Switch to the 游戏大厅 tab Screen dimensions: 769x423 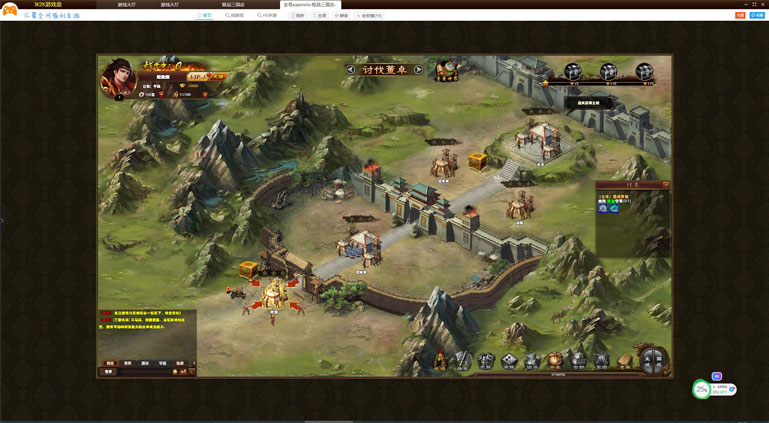pyautogui.click(x=127, y=5)
